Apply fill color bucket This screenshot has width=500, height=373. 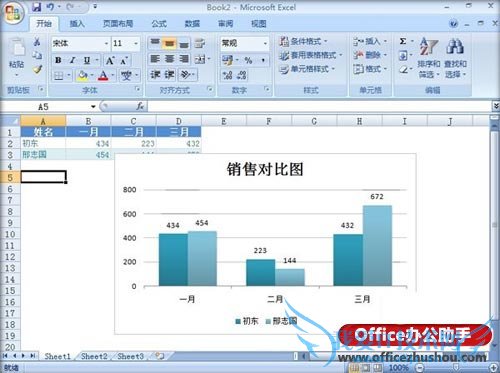point(82,76)
